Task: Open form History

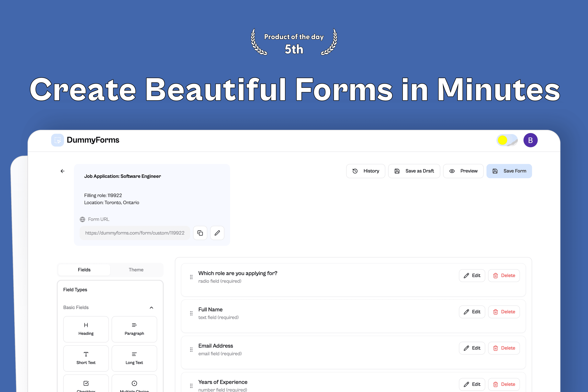Action: 366,171
